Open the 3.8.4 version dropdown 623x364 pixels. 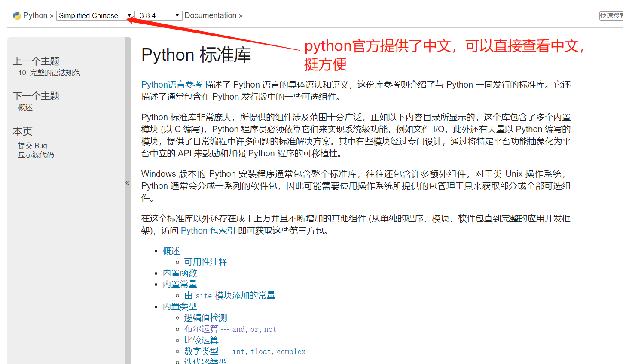159,15
